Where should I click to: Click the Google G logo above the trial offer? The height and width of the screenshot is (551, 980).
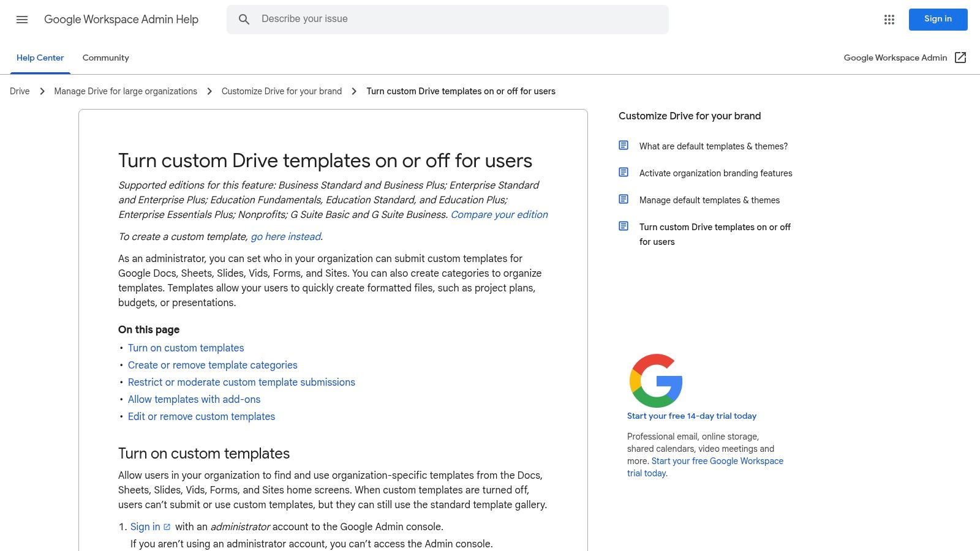(655, 380)
